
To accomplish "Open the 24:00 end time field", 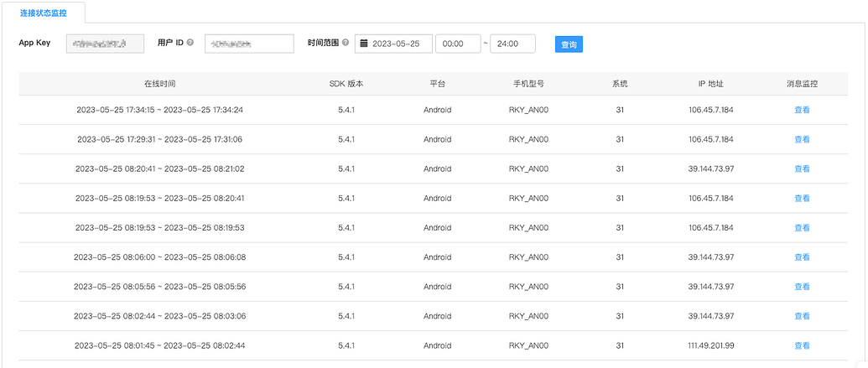I will click(512, 44).
